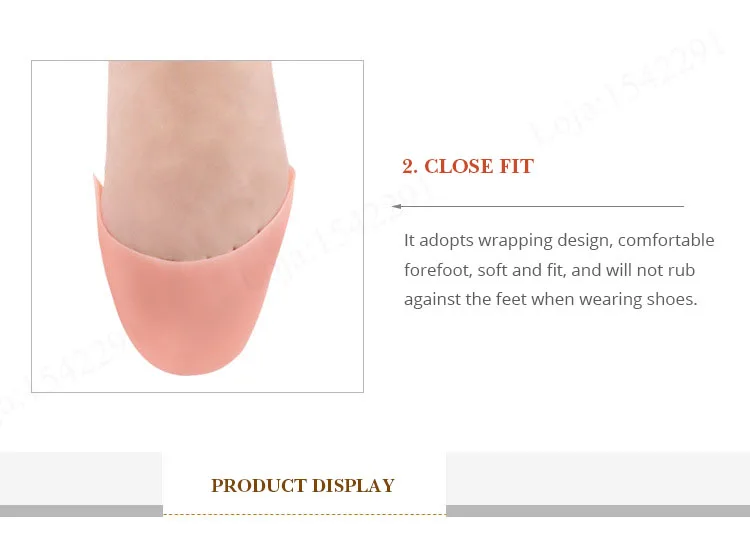Click the dashed line under Product Display
The image size is (750, 554).
pos(304,515)
